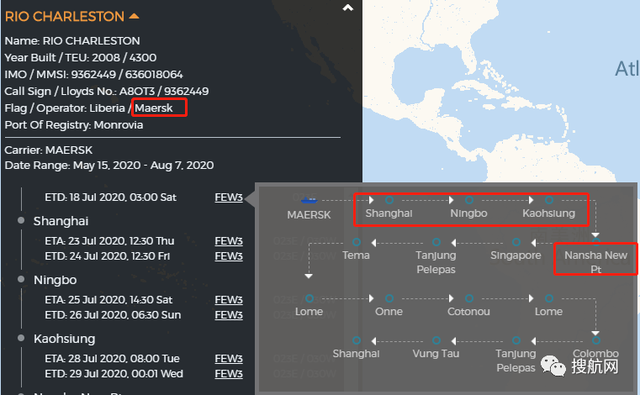
Task: Select the Onne port circle marker
Action: pos(389,298)
